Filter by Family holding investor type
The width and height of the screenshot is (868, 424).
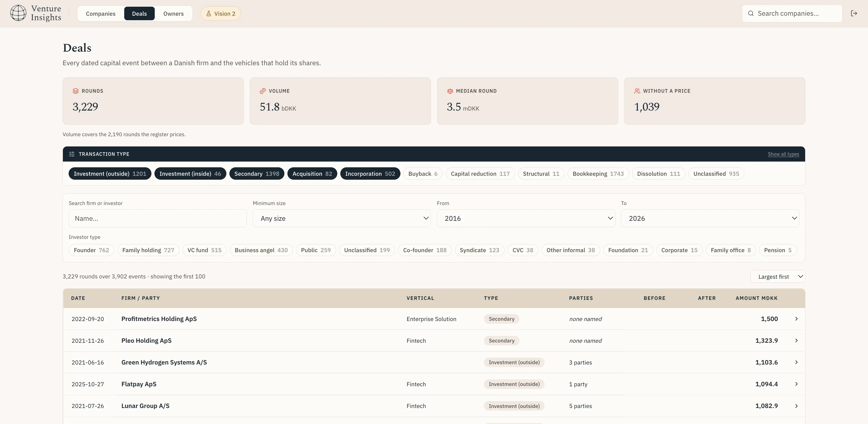(148, 250)
